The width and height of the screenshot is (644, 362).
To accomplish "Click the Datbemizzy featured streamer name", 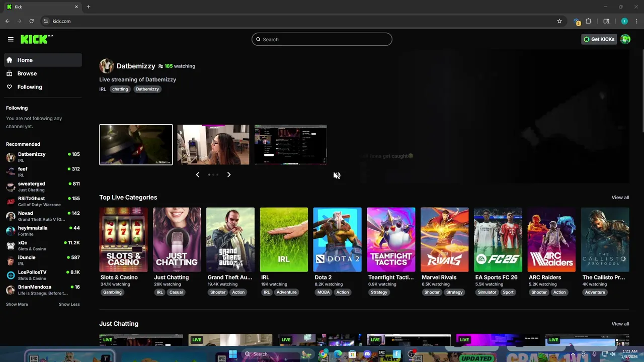I will [136, 66].
